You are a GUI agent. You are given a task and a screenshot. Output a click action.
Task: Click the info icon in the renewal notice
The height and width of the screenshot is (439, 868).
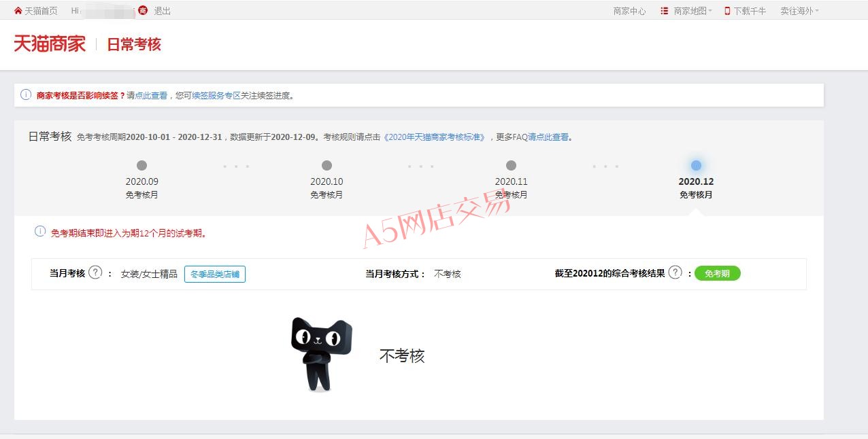point(26,95)
